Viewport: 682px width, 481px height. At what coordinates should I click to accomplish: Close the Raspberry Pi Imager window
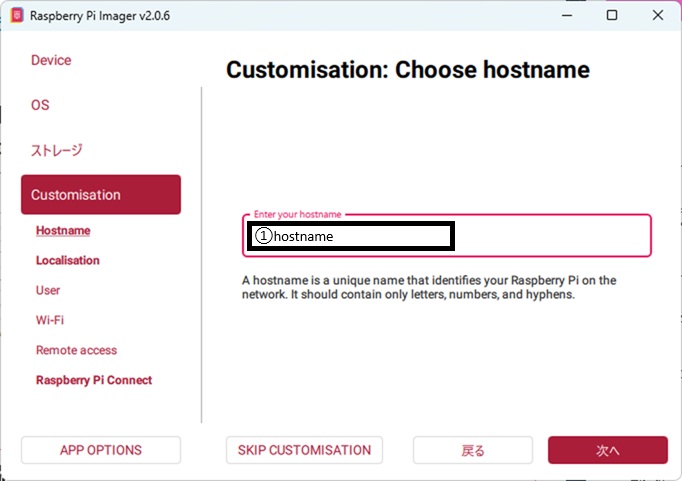(657, 15)
